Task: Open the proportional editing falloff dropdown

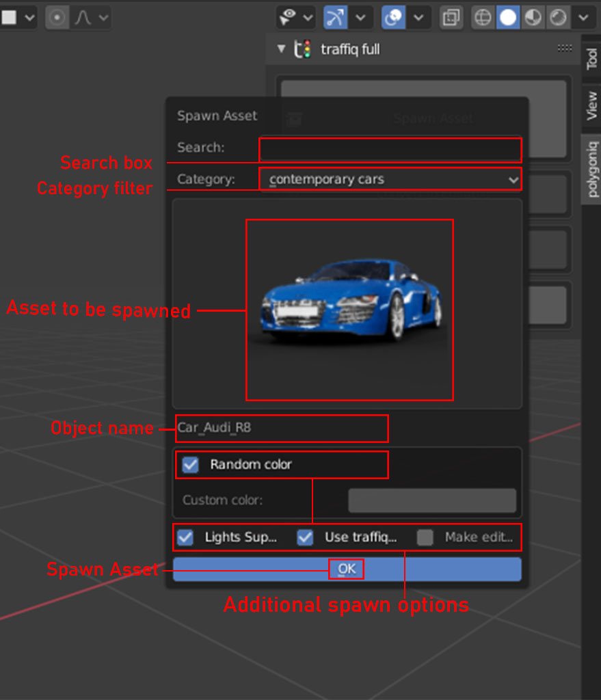Action: pos(103,17)
